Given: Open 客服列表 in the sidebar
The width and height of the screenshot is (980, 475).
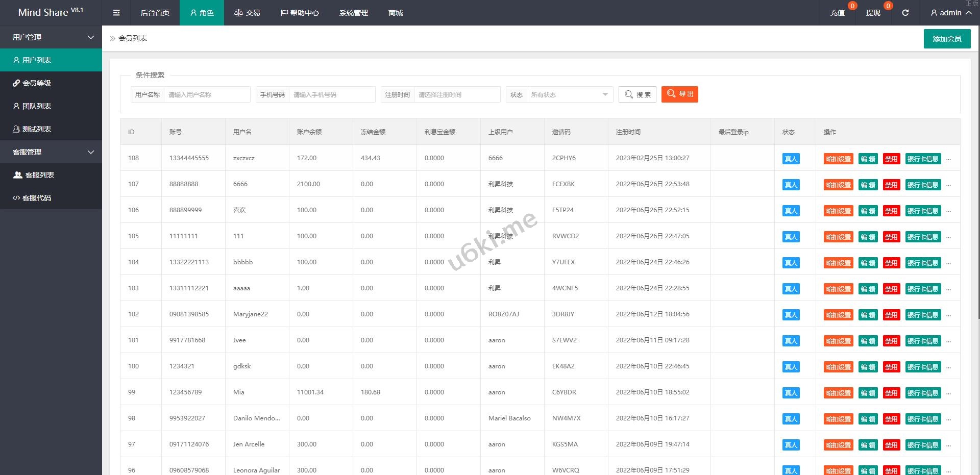Looking at the screenshot, I should click(x=39, y=175).
